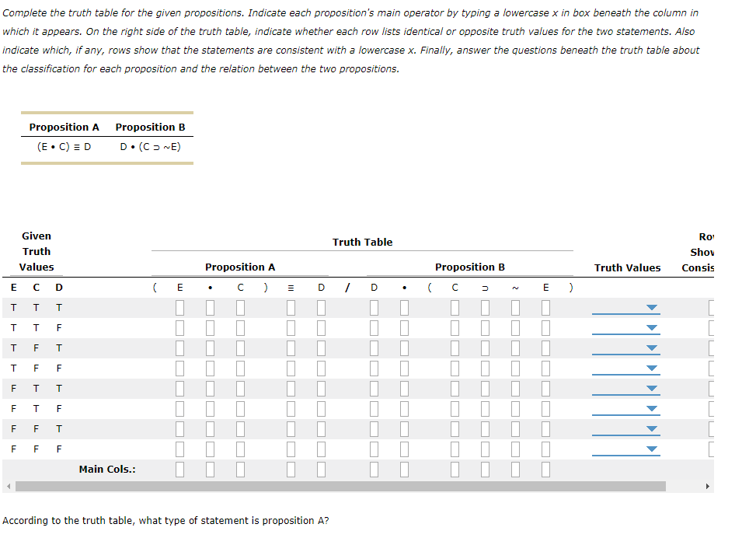This screenshot has height=538, width=756.
Task: Select the first E column box under Proposition A
Action: (x=179, y=307)
